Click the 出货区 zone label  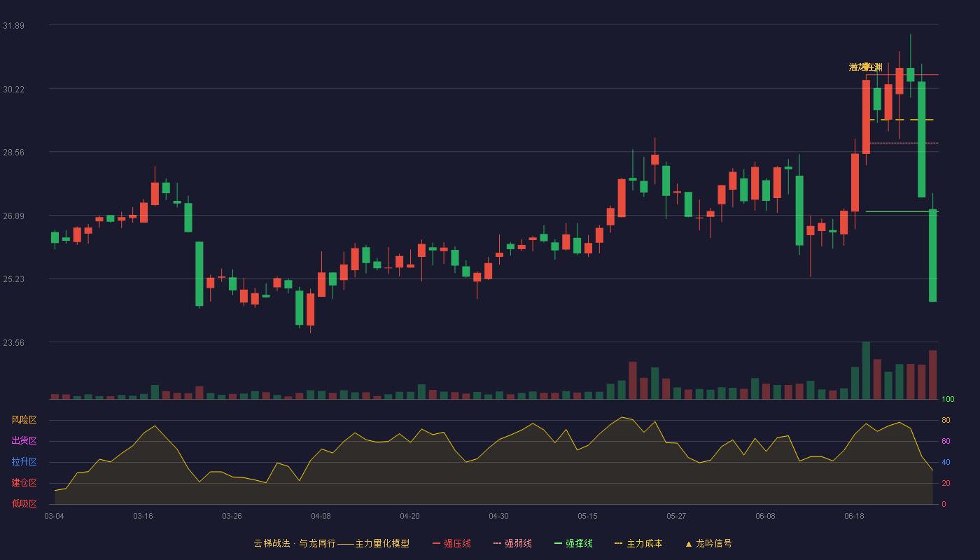pos(24,441)
